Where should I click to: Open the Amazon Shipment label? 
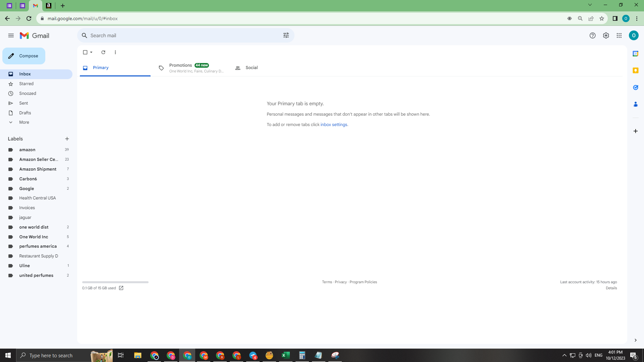[36, 169]
